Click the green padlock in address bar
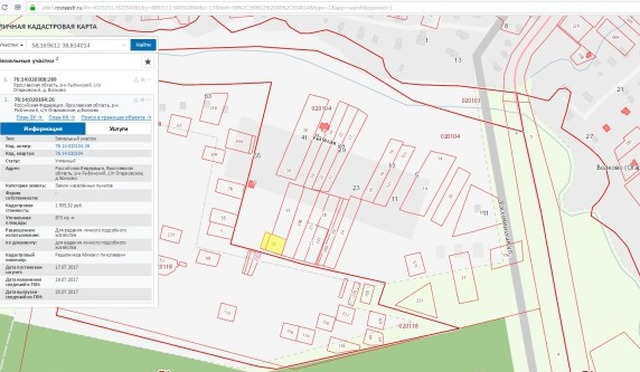The width and height of the screenshot is (640, 372). tap(33, 7)
